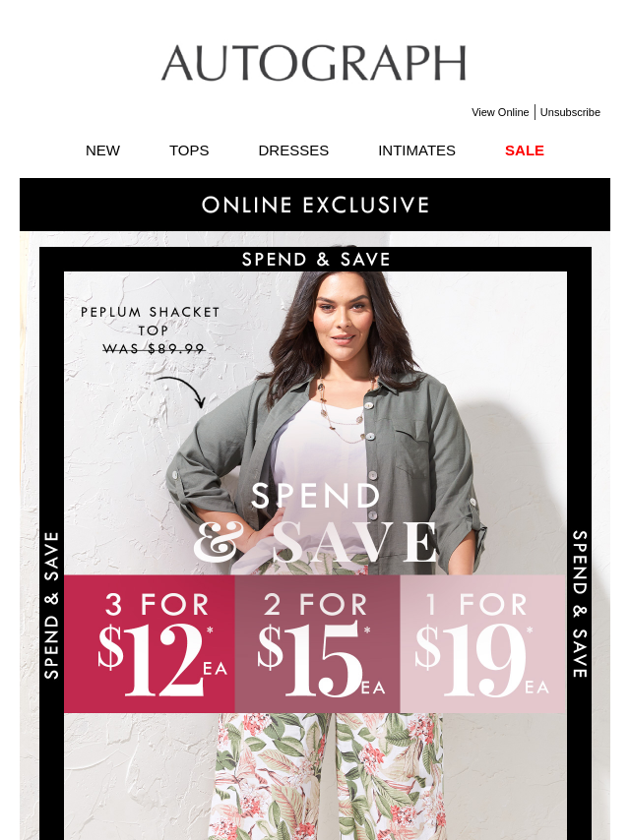Click the Unsubscribe link
Screen dimensions: 630x840
pos(570,112)
